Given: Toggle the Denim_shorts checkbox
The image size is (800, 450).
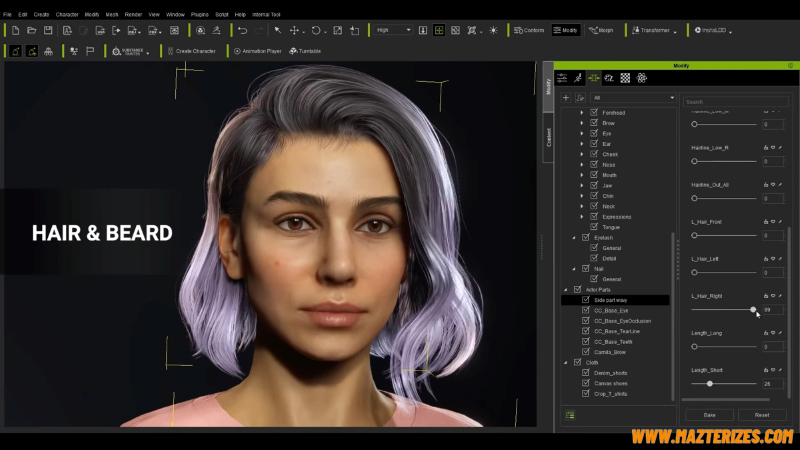Looking at the screenshot, I should (586, 372).
